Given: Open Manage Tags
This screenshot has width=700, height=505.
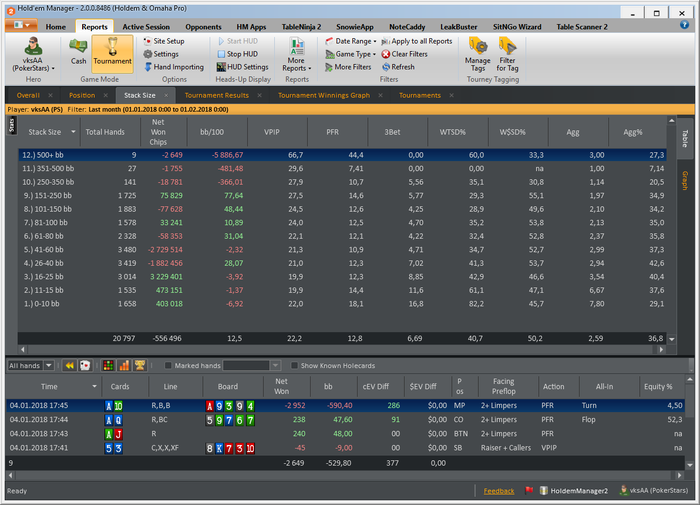Looking at the screenshot, I should pyautogui.click(x=477, y=54).
